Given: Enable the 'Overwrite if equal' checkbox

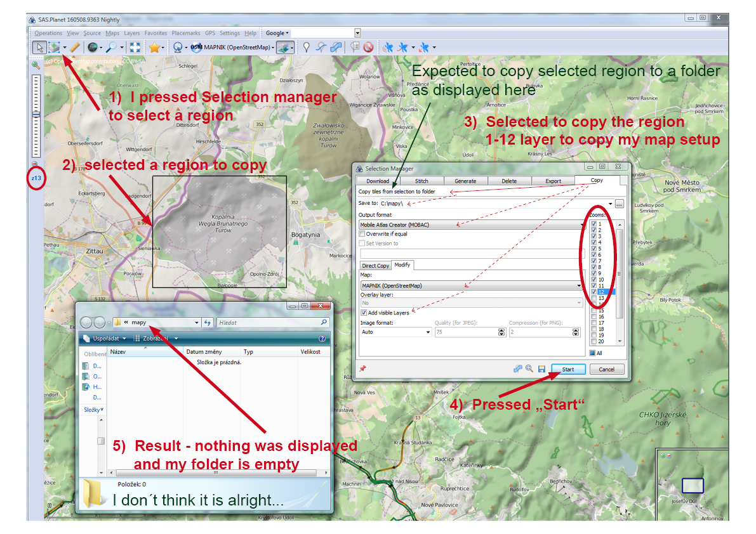Looking at the screenshot, I should [x=362, y=234].
